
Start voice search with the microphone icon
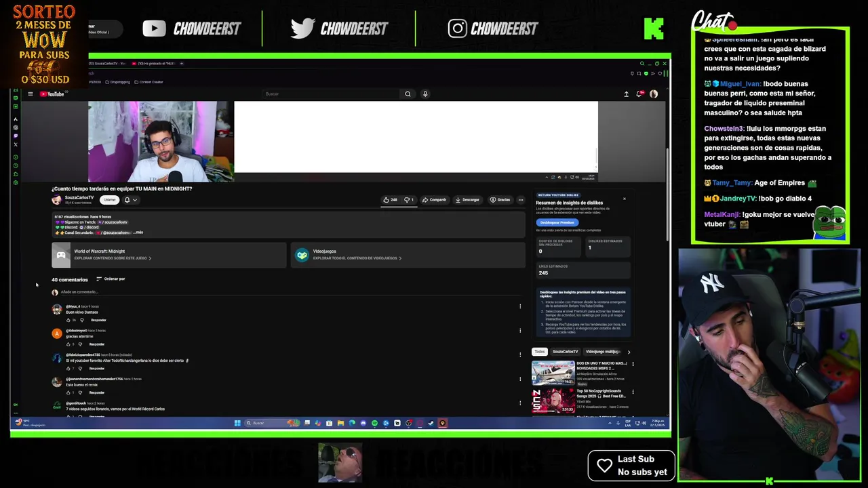click(x=425, y=94)
